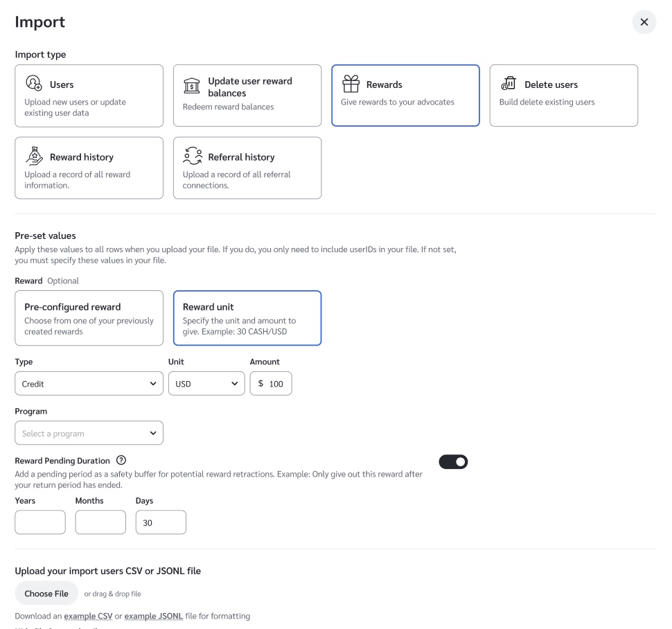Screen dimensions: 672x629
Task: Click the trash can Delete users icon
Action: pos(509,84)
